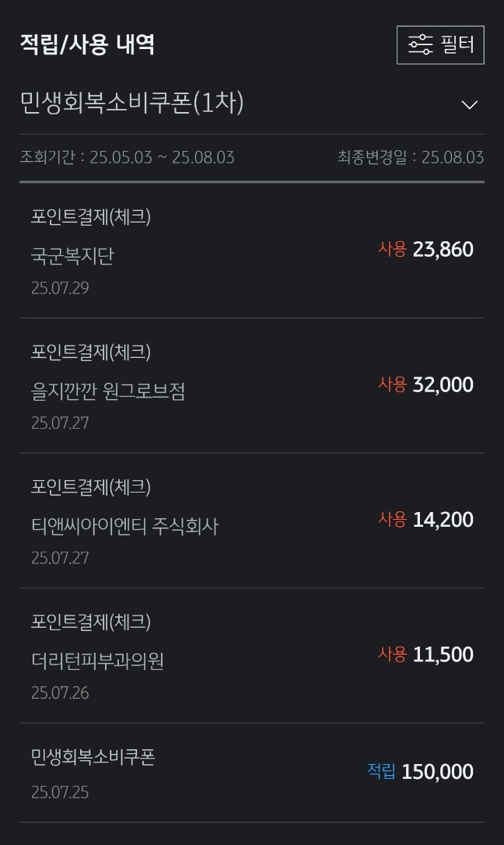Click the 25.07.29 transaction date

pos(60,288)
